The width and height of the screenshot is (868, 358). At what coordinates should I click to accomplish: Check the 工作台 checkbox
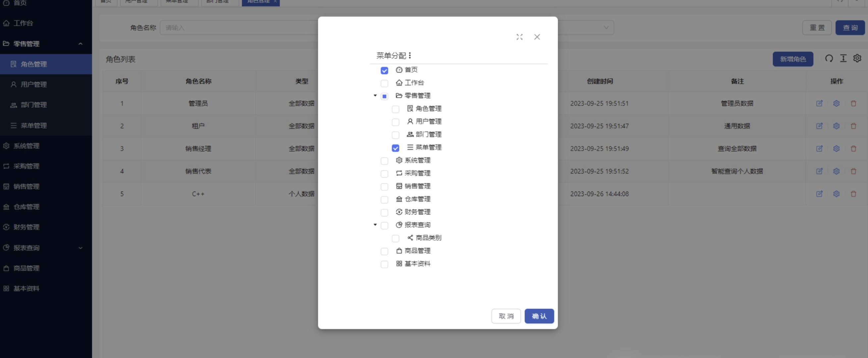384,83
